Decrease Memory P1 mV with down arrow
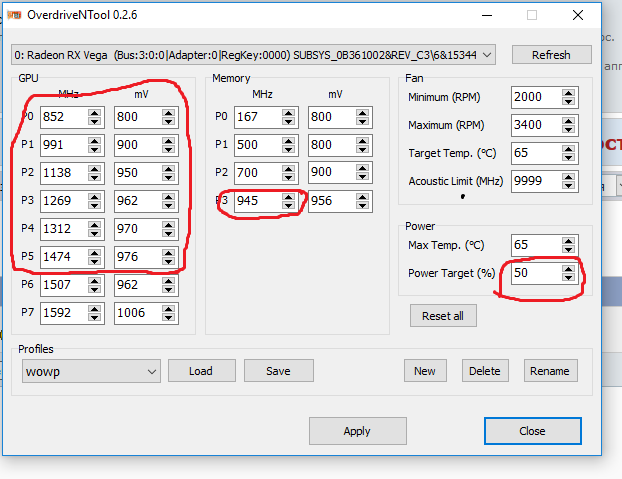 pyautogui.click(x=363, y=149)
